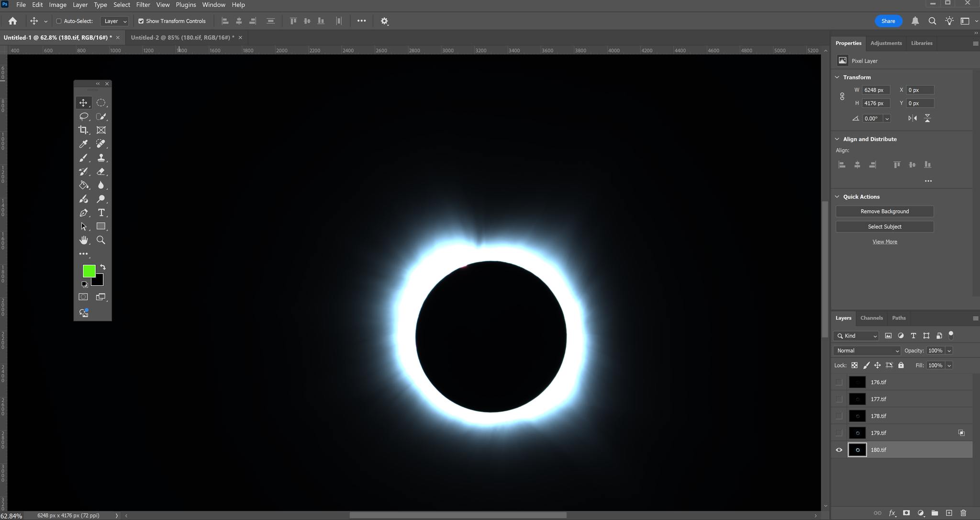Toggle layer filtering on/off switch
980x520 pixels.
click(951, 335)
